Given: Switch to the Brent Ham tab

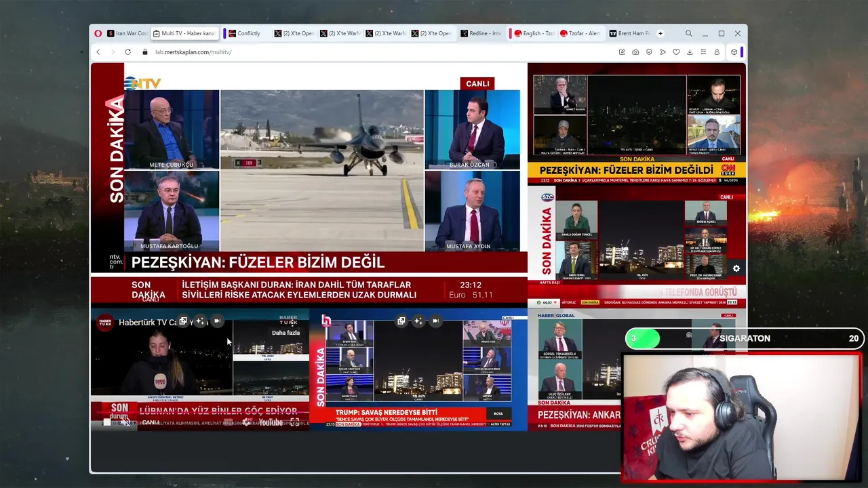Looking at the screenshot, I should coord(629,33).
